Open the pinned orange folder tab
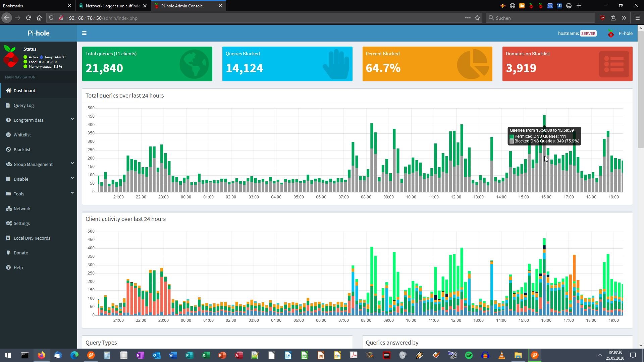Viewport: 644px width, 362px height. (x=522, y=6)
